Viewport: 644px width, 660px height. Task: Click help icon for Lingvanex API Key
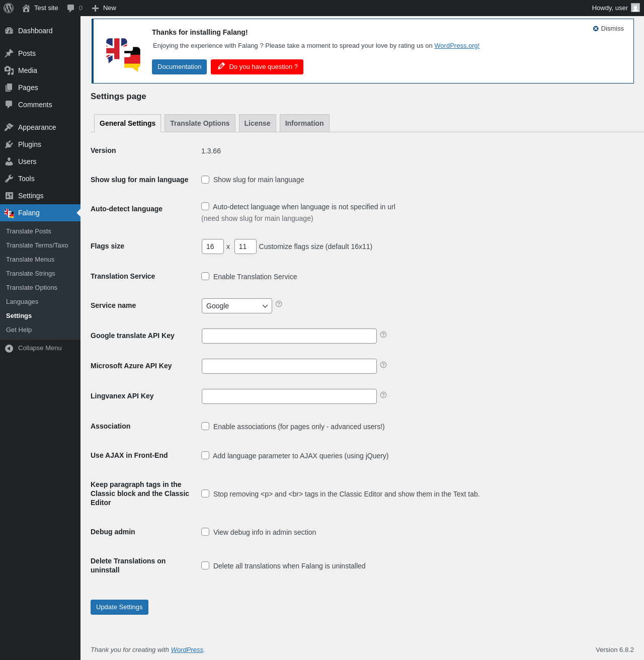click(383, 395)
